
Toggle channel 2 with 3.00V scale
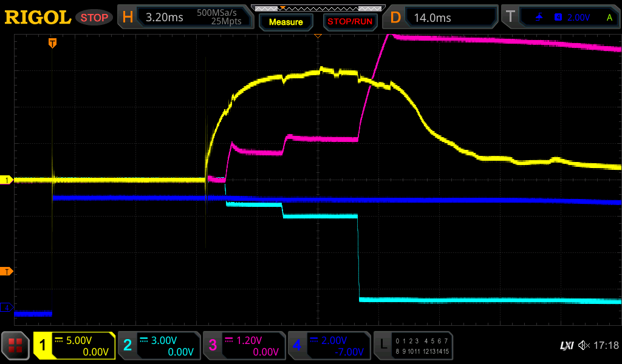(x=159, y=346)
